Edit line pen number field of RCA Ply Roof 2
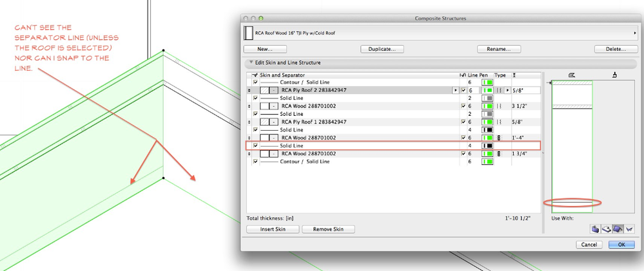Screen dimensions: 644x271 [473, 90]
